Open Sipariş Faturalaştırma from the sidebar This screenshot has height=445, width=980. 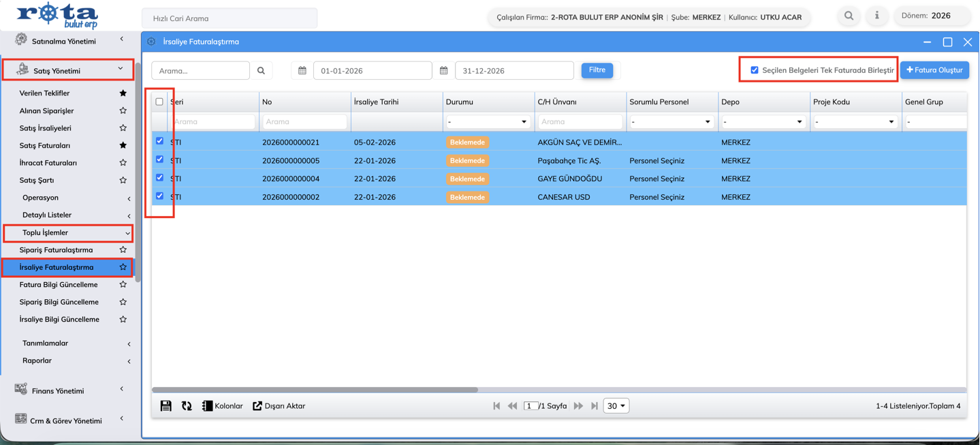[x=56, y=250]
